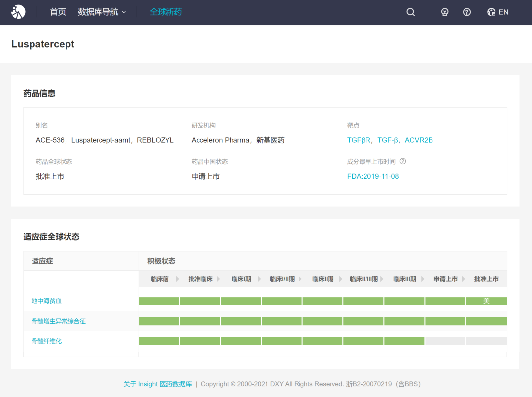The width and height of the screenshot is (532, 397).
Task: Open the ACVR2B target link
Action: pos(419,140)
